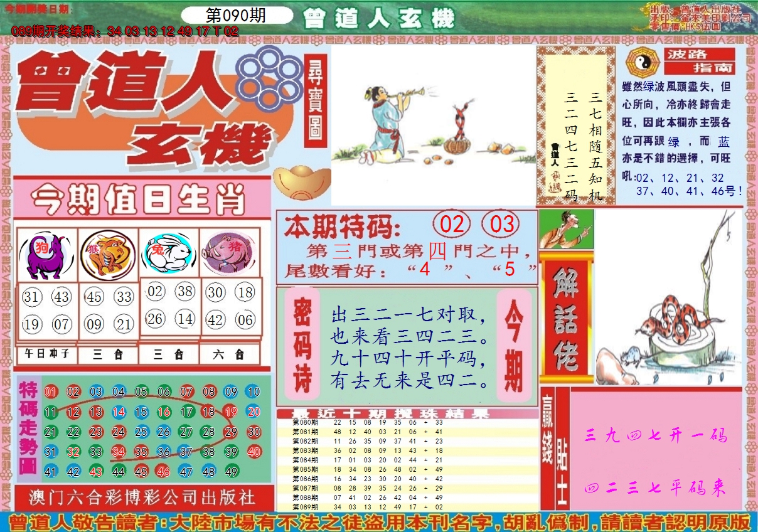Open the snake and mouse cartoon picture
This screenshot has width=758, height=532.
(669, 297)
